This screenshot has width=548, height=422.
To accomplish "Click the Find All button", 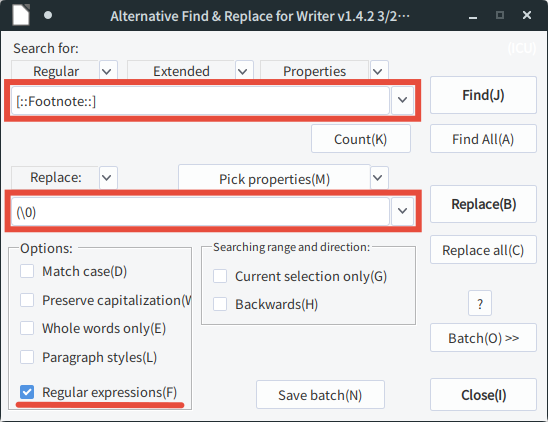I will click(483, 139).
